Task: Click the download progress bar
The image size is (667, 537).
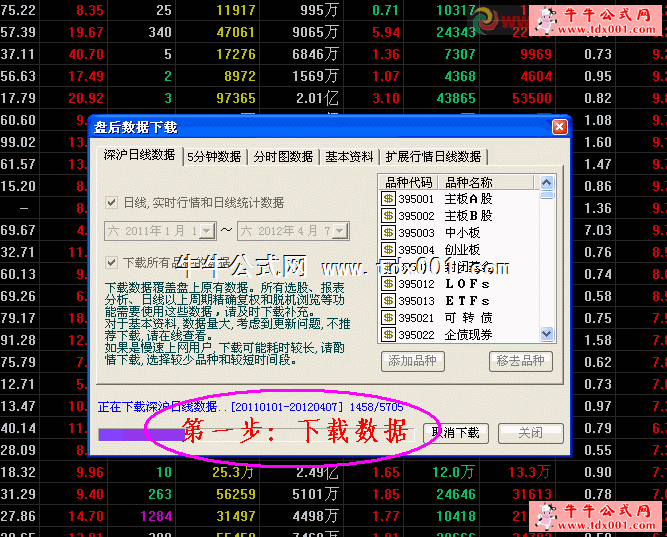Action: (256, 434)
